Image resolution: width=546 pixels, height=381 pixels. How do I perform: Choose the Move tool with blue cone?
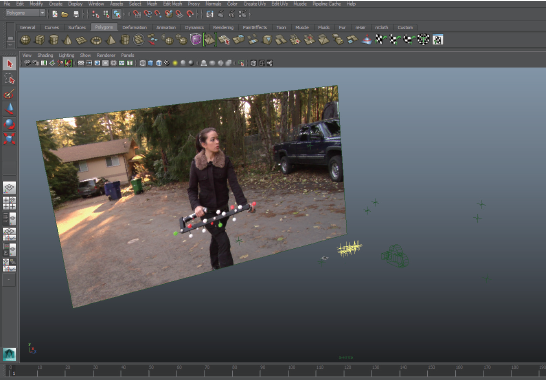9,109
